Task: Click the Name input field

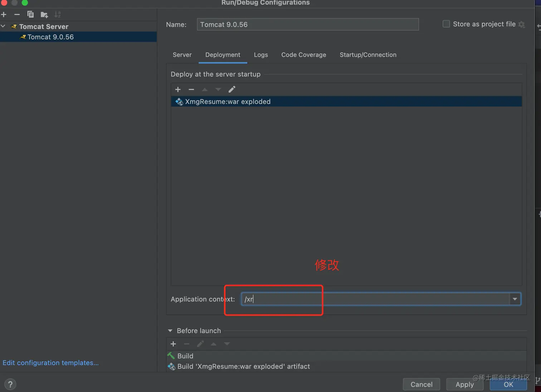Action: coord(308,24)
